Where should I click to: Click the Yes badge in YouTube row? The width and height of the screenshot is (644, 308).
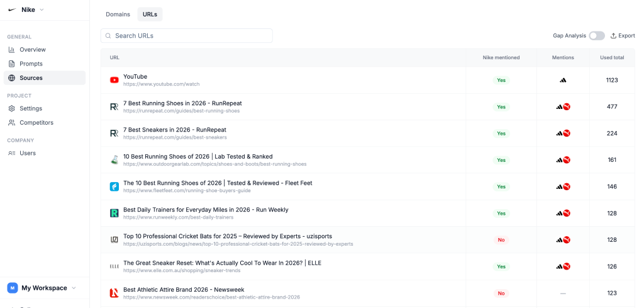pyautogui.click(x=501, y=80)
